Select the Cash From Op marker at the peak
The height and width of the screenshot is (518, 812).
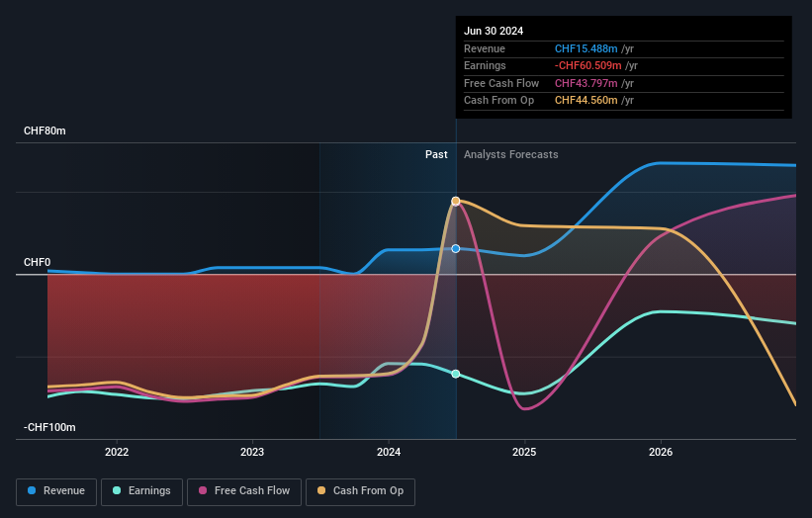click(x=456, y=201)
